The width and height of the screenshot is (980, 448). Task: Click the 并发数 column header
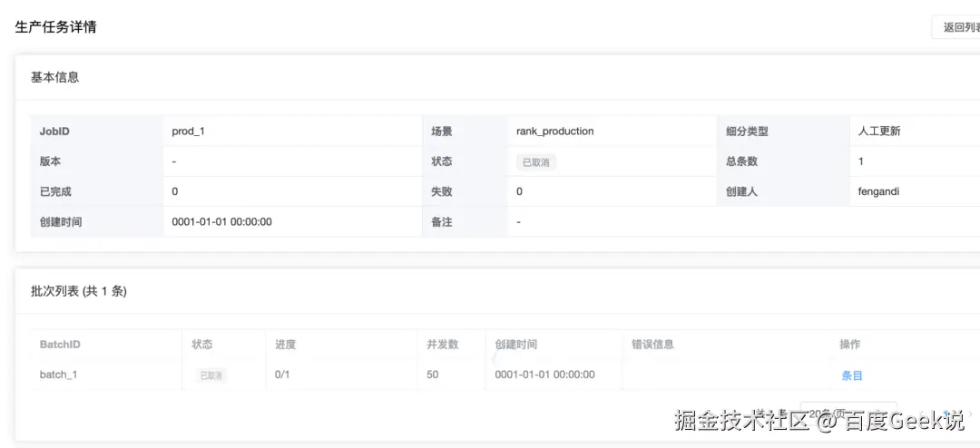pos(443,345)
